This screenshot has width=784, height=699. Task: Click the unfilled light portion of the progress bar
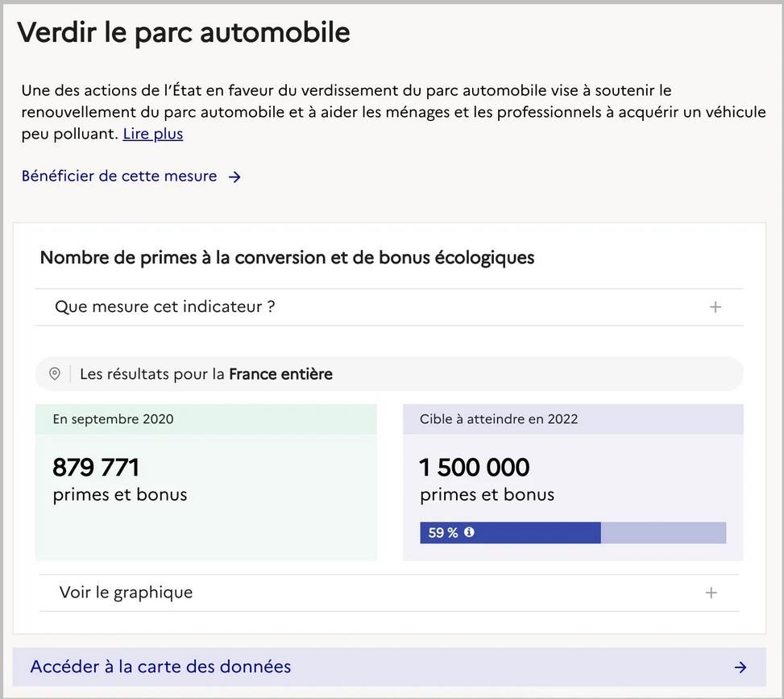click(663, 532)
